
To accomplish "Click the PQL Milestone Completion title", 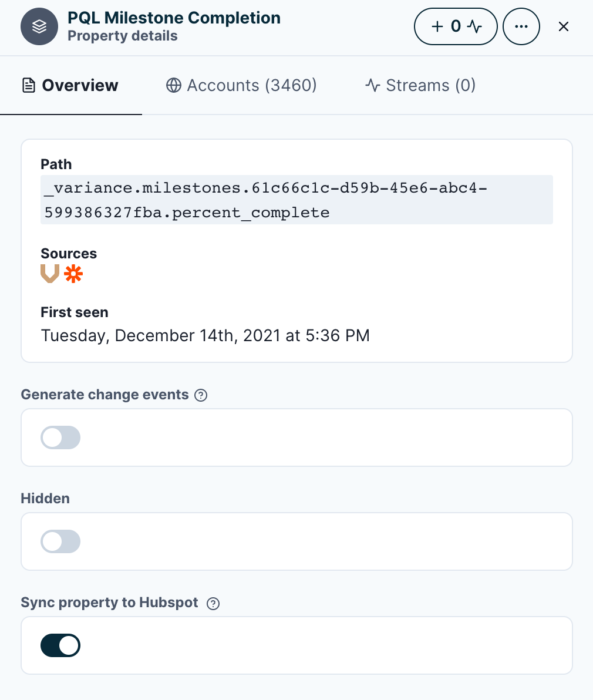I will (x=174, y=18).
